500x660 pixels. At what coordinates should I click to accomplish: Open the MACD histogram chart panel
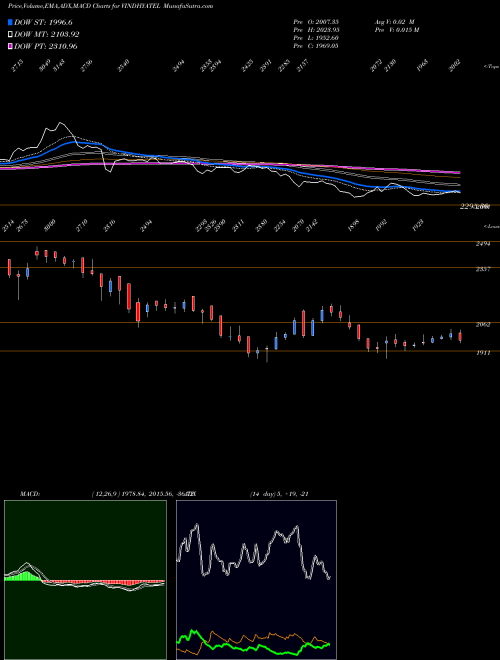point(85,580)
